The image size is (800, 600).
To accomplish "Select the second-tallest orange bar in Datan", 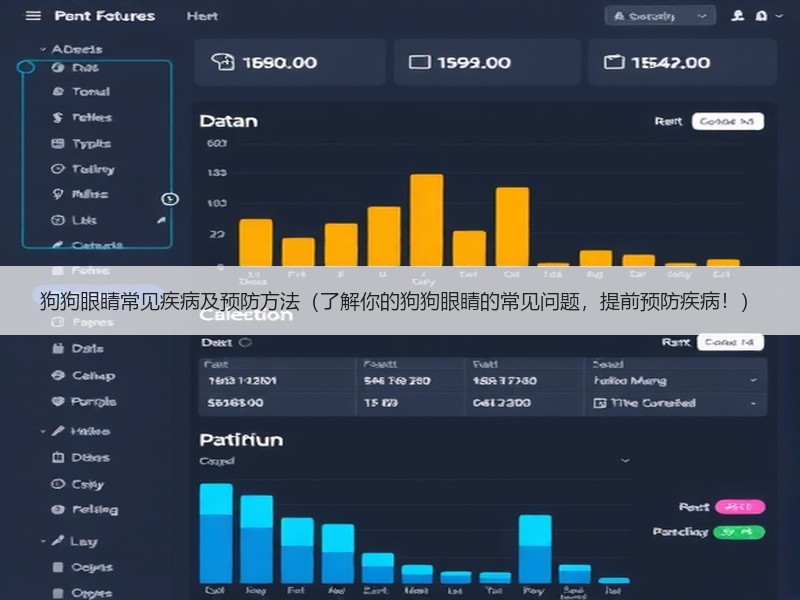I will [512, 227].
